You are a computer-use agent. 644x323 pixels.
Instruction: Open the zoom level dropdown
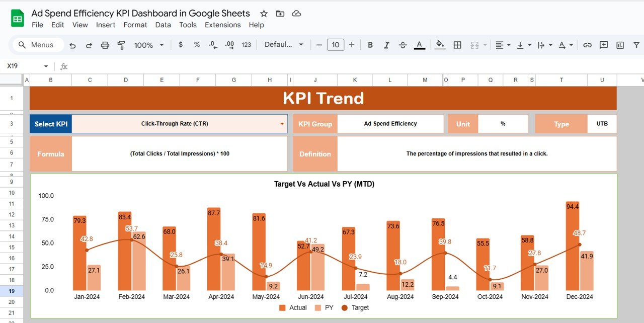(148, 45)
